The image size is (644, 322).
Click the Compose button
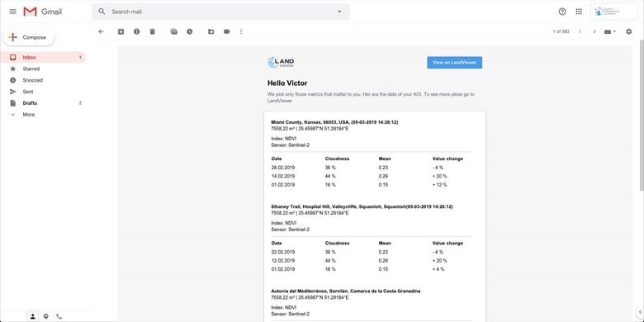29,37
